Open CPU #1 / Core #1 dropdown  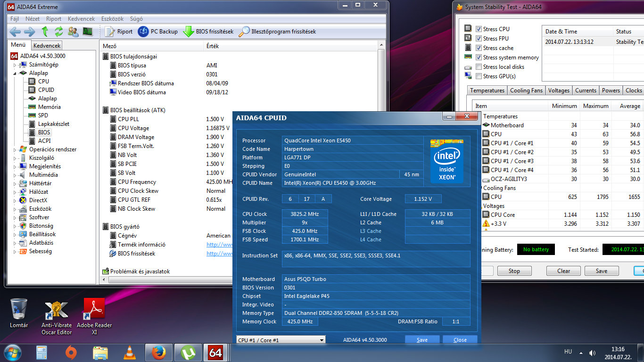[x=281, y=340]
